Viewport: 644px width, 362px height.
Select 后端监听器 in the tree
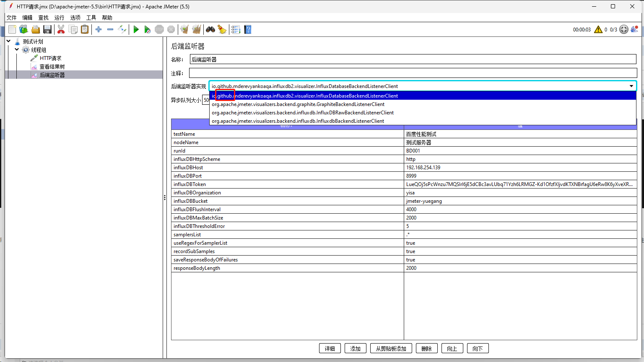pos(52,75)
